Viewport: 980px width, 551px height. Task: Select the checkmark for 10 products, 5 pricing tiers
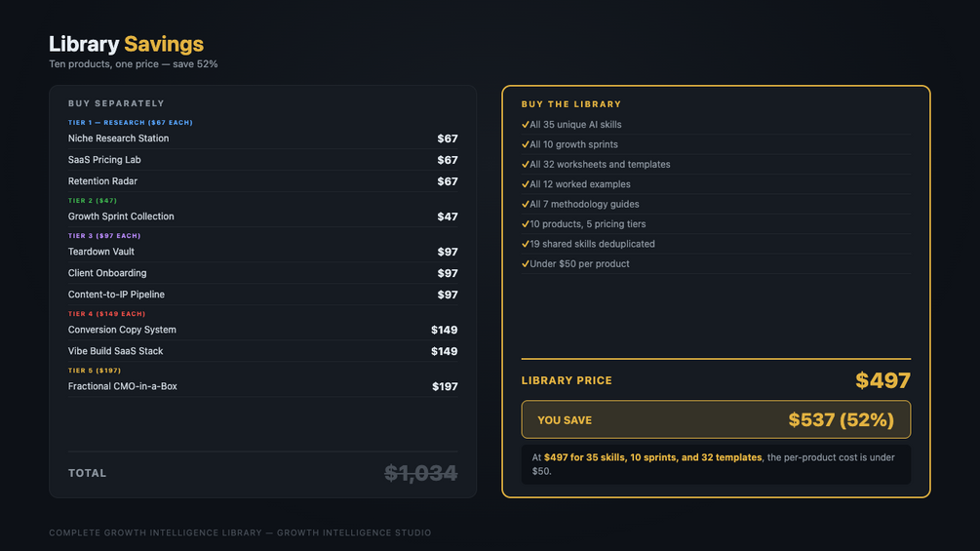tap(525, 223)
